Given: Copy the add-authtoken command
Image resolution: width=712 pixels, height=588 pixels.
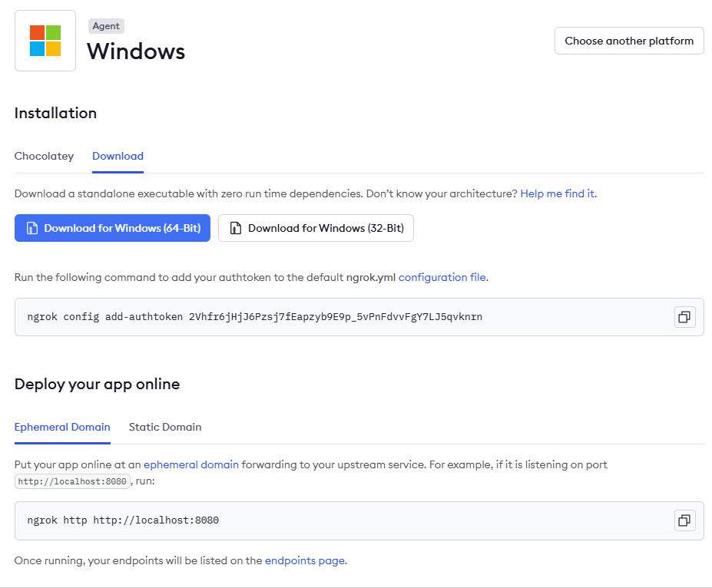Looking at the screenshot, I should (x=684, y=317).
